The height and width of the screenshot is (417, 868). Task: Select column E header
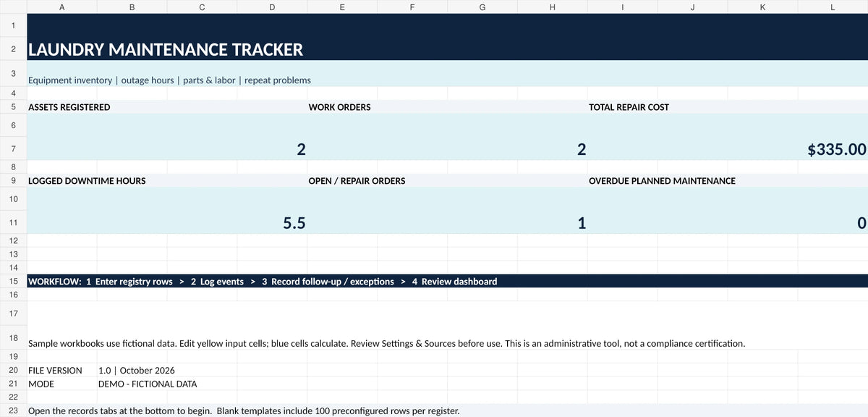click(x=342, y=7)
